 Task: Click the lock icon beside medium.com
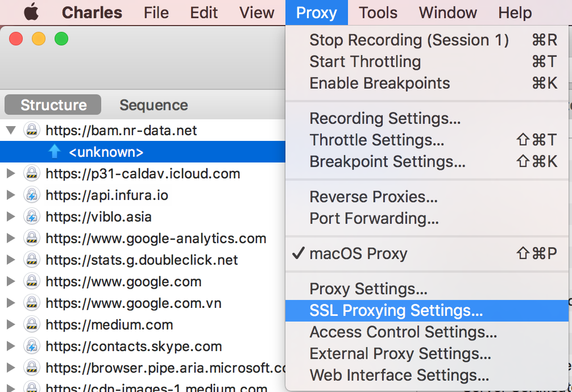(x=32, y=325)
